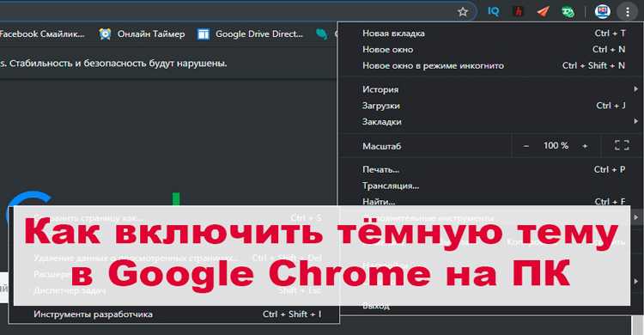Choose Новая вкладка from the menu
The width and height of the screenshot is (644, 335).
pos(491,33)
